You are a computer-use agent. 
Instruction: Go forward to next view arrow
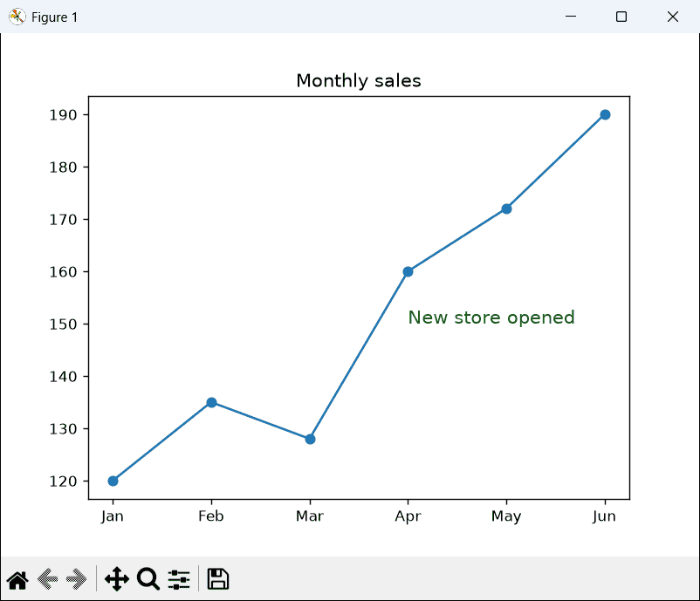pos(76,579)
